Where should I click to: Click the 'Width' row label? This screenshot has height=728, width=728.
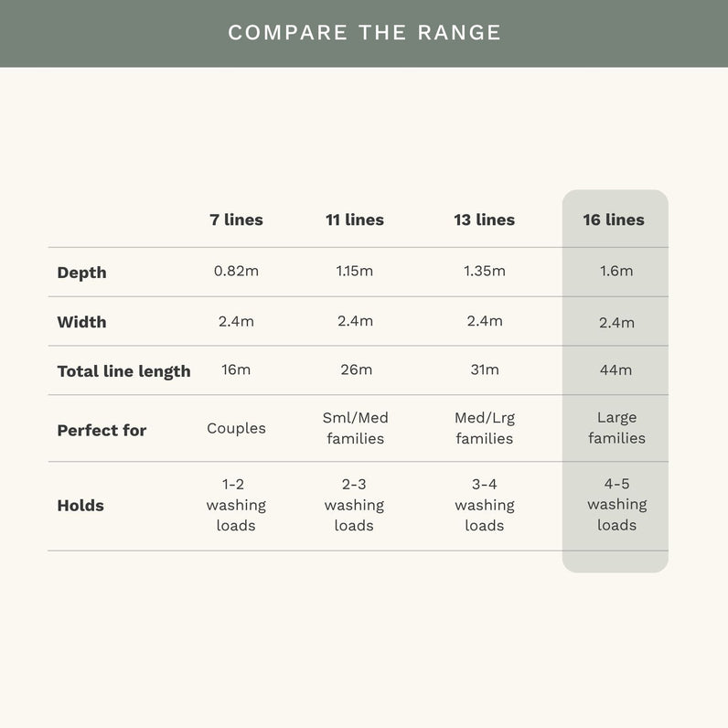click(81, 322)
